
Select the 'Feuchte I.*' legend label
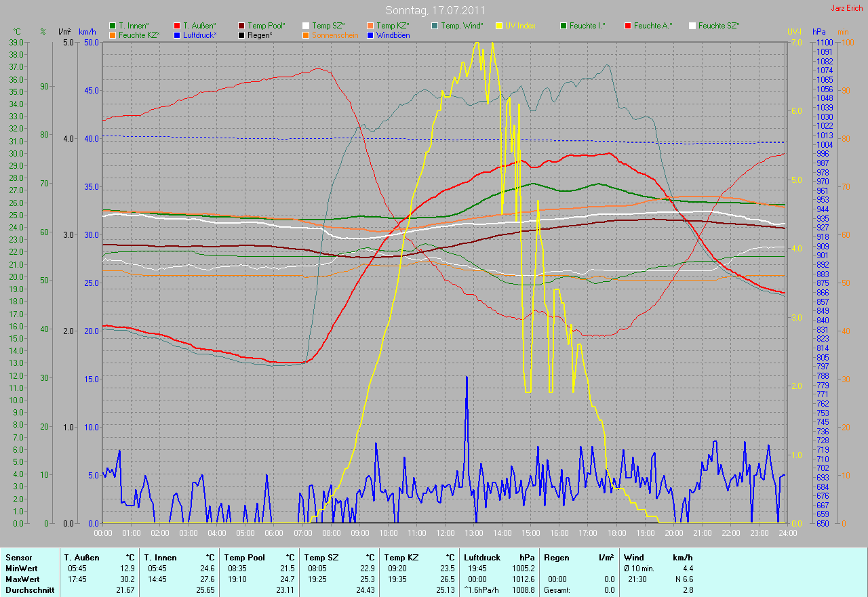point(587,26)
